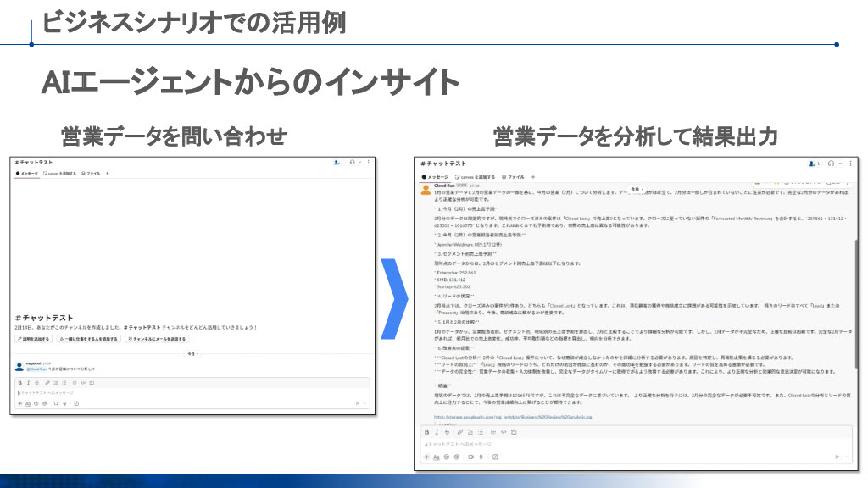Click @Cloud Run mention in left message
The height and width of the screenshot is (488, 868).
[x=36, y=369]
